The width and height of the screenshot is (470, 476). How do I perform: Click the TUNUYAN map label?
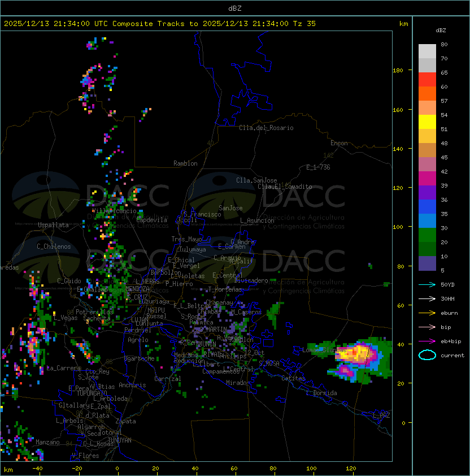coord(120,440)
